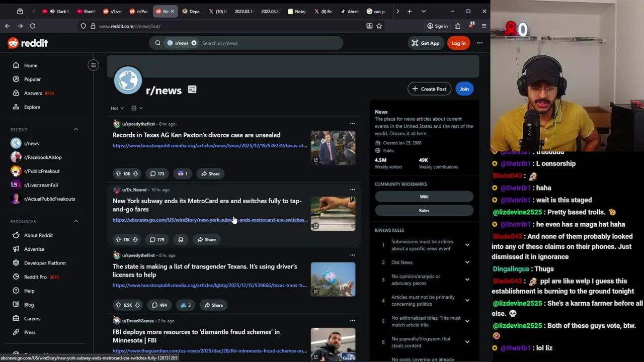The width and height of the screenshot is (644, 362).
Task: Open options menu for FBI fraud post
Action: point(352,320)
